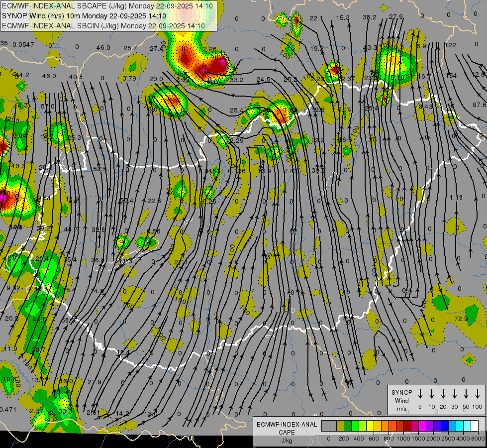This screenshot has height=448, width=487.
Task: Click the 30 m/s wind legend arrow
Action: pyautogui.click(x=454, y=394)
